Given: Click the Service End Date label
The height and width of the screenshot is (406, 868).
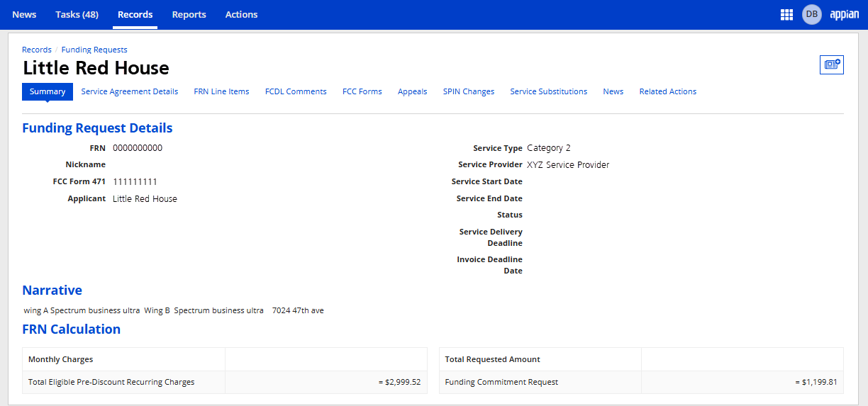Looking at the screenshot, I should 489,199.
